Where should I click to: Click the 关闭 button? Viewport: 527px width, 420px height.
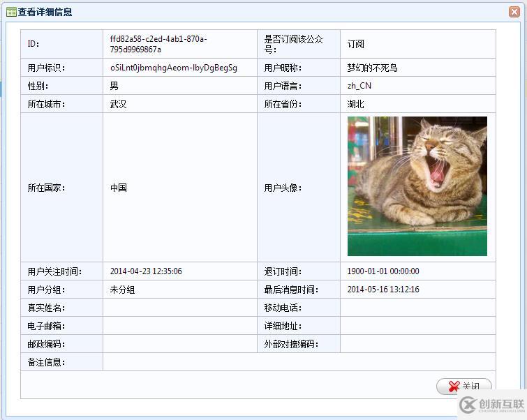point(463,387)
